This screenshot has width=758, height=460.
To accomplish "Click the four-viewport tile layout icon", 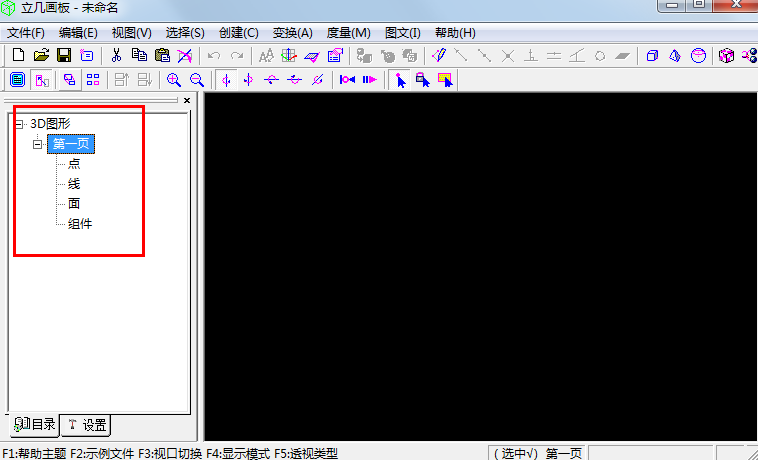I will pos(93,80).
